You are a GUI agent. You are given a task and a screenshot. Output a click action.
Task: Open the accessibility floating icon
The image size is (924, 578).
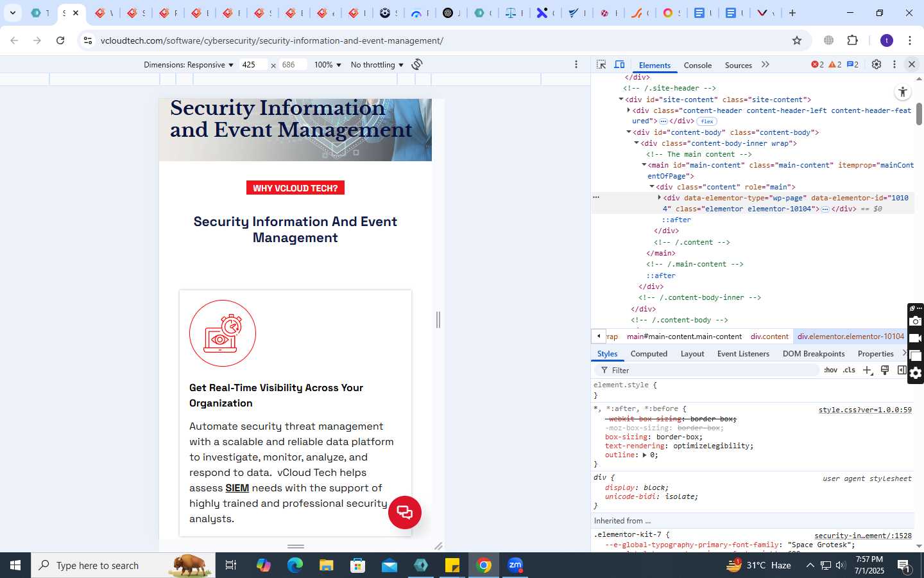[x=903, y=92]
